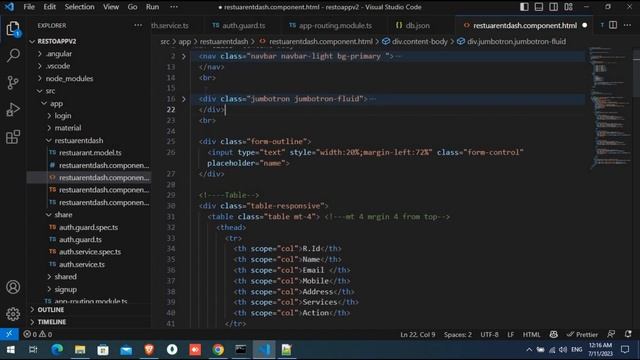This screenshot has width=640, height=360.
Task: Open Explorer views and more actions ellipsis
Action: tap(138, 25)
